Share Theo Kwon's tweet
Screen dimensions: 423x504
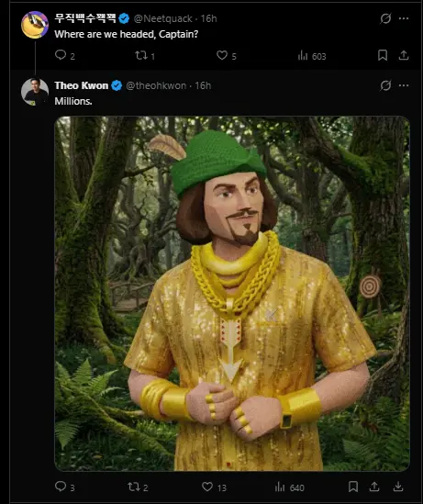(x=374, y=487)
